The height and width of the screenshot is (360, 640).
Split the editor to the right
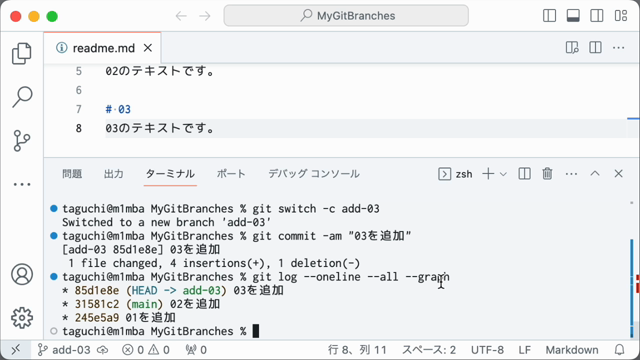[x=596, y=48]
